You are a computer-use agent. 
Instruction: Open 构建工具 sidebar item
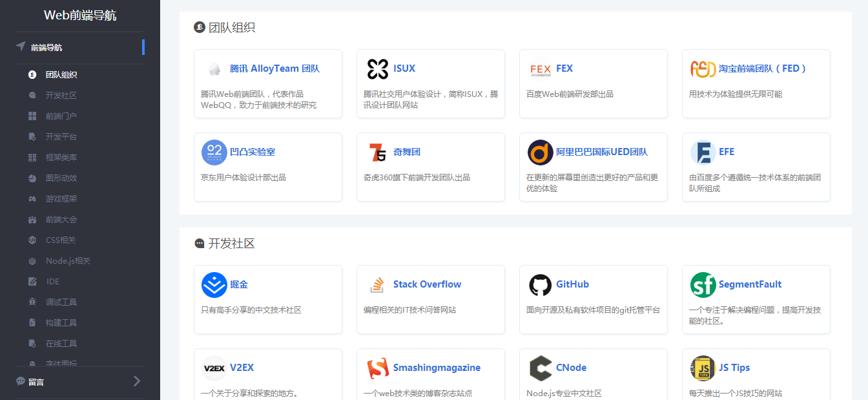tap(61, 323)
